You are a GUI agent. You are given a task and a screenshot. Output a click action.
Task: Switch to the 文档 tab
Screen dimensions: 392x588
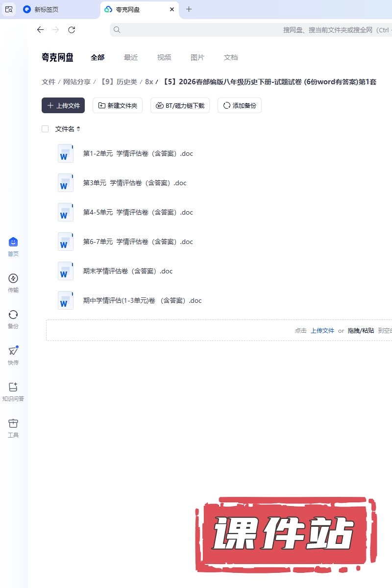point(231,57)
